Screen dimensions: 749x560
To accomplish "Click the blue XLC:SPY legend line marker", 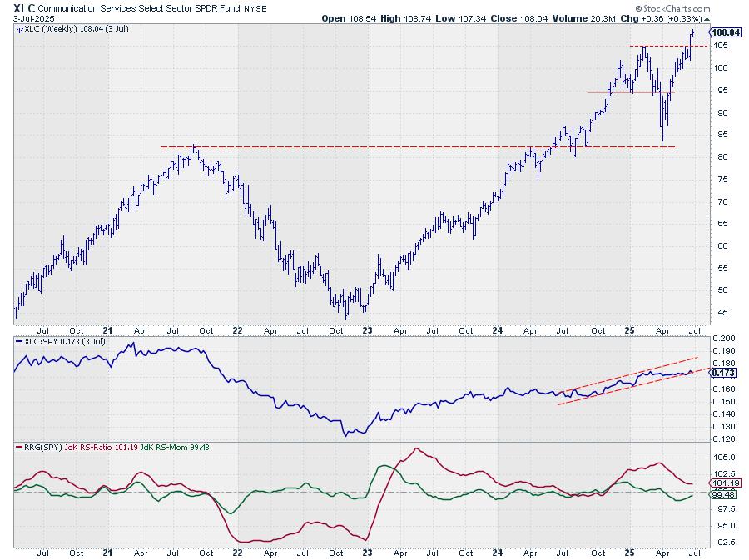I will [19, 342].
